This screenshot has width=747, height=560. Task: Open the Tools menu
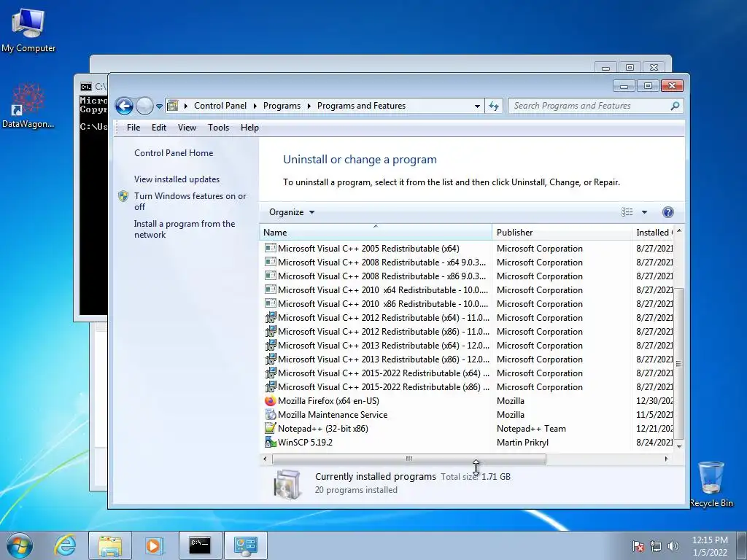[x=218, y=128]
